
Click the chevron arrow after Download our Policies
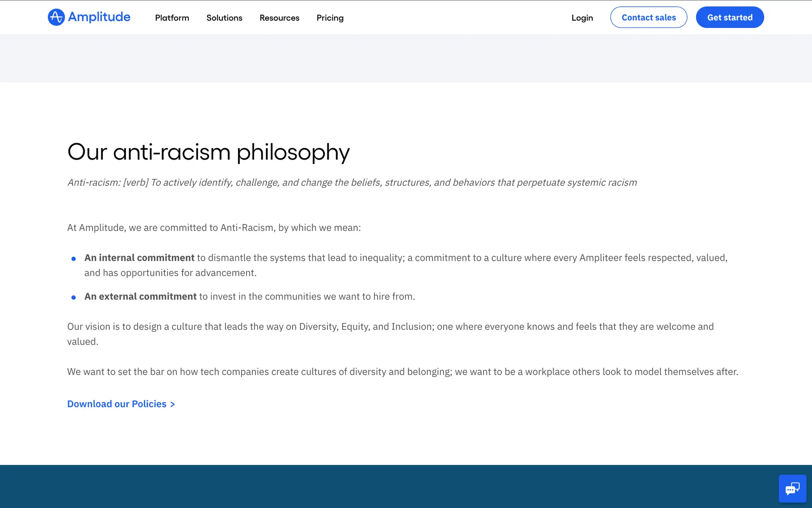point(173,404)
